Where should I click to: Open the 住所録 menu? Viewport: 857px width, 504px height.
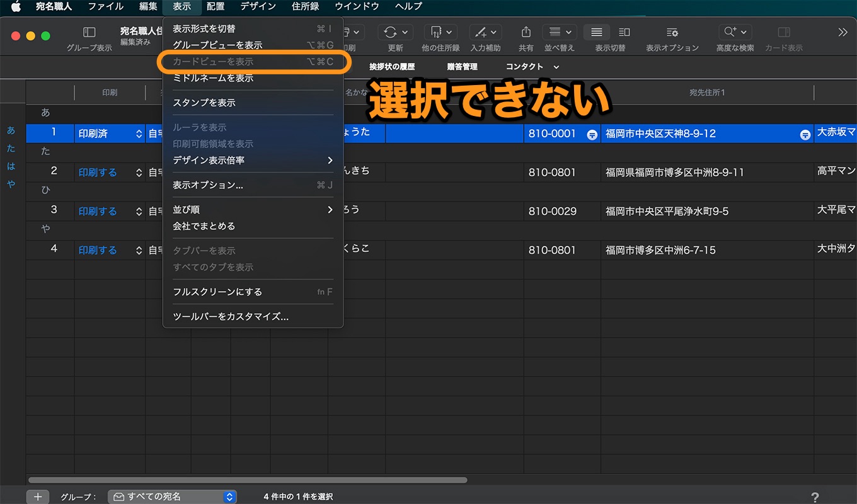pos(306,6)
